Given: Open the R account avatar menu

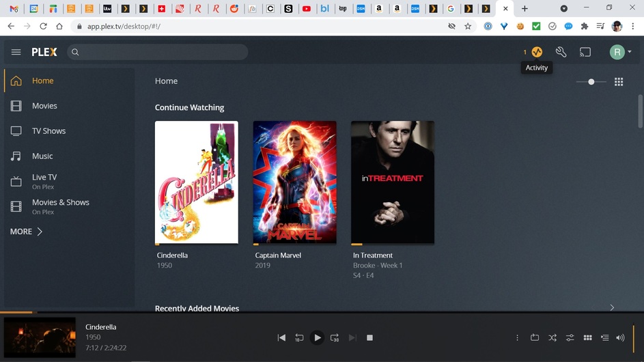Looking at the screenshot, I should pos(620,52).
